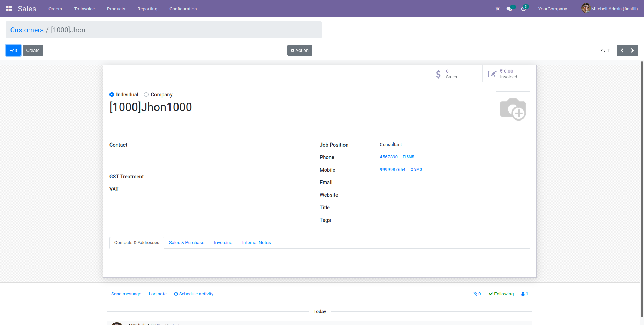Click the Invoiced pencil stat icon
The image size is (644, 325).
coord(492,74)
